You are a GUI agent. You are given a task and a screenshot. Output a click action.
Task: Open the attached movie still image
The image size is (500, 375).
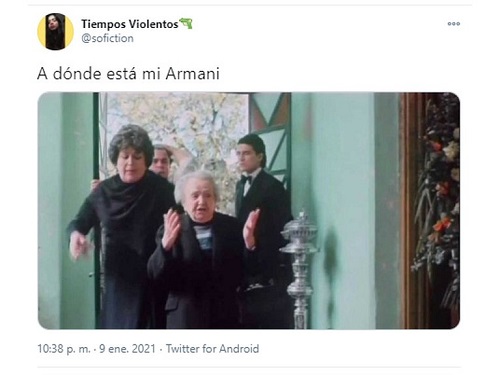[x=249, y=211]
